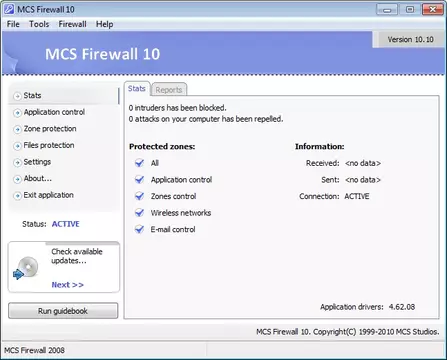The width and height of the screenshot is (447, 360).
Task: Click the Application drivers 4.62.08 value
Action: [x=402, y=307]
